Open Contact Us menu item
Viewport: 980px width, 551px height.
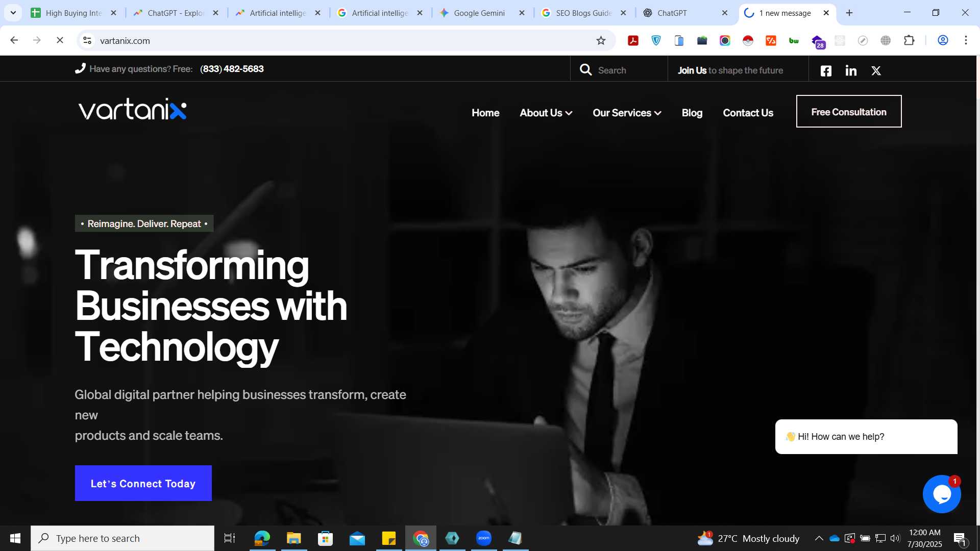pyautogui.click(x=748, y=113)
